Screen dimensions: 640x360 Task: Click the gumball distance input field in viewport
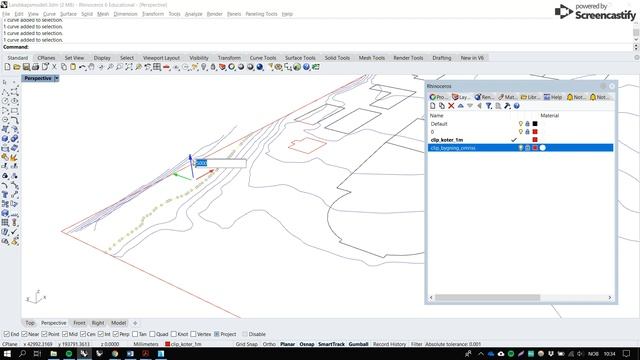coord(220,163)
